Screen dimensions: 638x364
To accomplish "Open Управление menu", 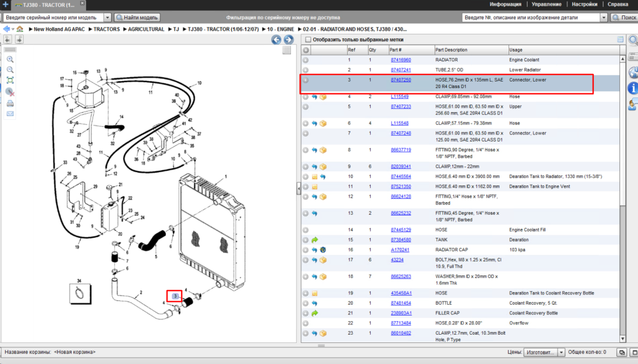I will 547,4.
